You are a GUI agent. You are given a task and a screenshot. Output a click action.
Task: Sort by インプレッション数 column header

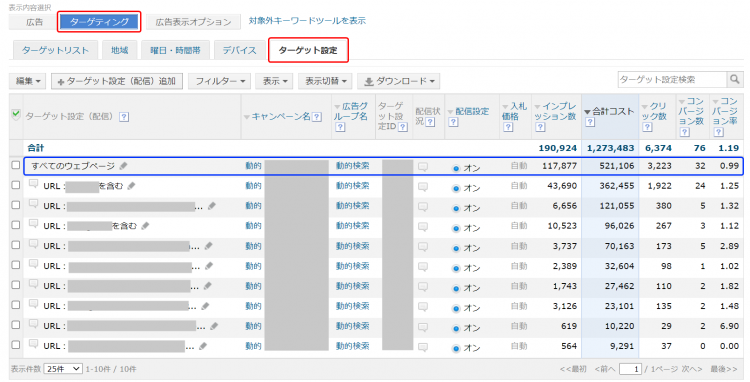[x=555, y=111]
